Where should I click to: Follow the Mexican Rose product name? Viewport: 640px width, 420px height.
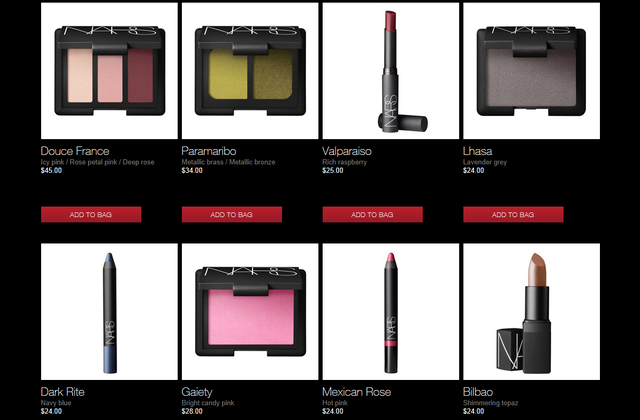357,392
